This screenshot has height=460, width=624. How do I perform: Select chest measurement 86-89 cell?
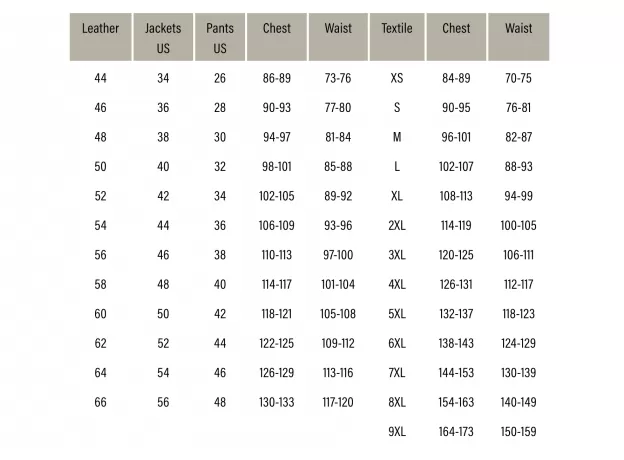pyautogui.click(x=277, y=79)
